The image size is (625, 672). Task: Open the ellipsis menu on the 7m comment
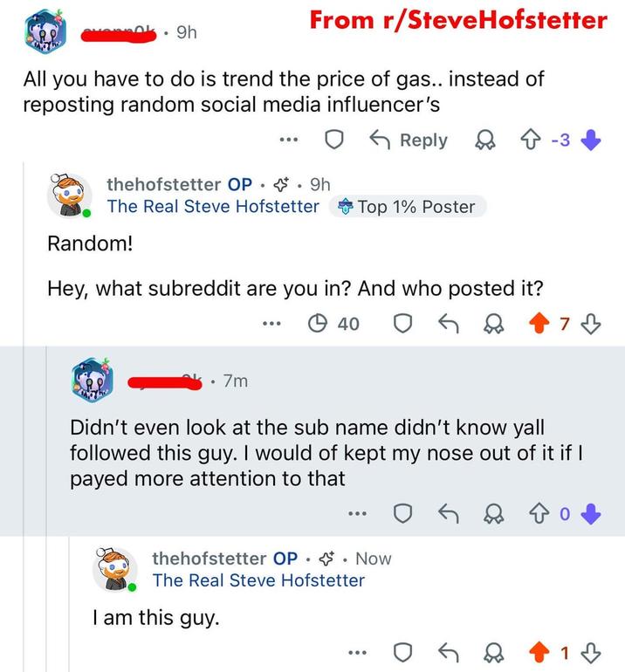pos(356,515)
